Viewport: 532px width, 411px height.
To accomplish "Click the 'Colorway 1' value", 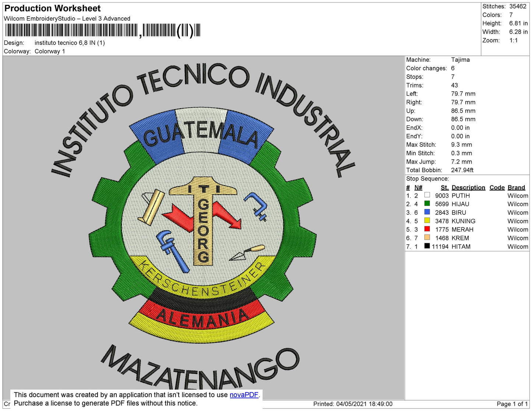I will click(x=50, y=52).
